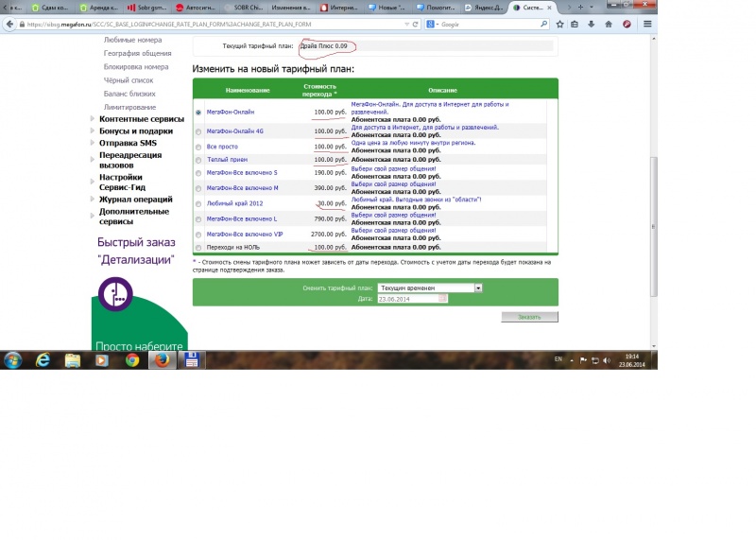756x540 pixels.
Task: Switch to Firefox in the taskbar
Action: [162, 360]
